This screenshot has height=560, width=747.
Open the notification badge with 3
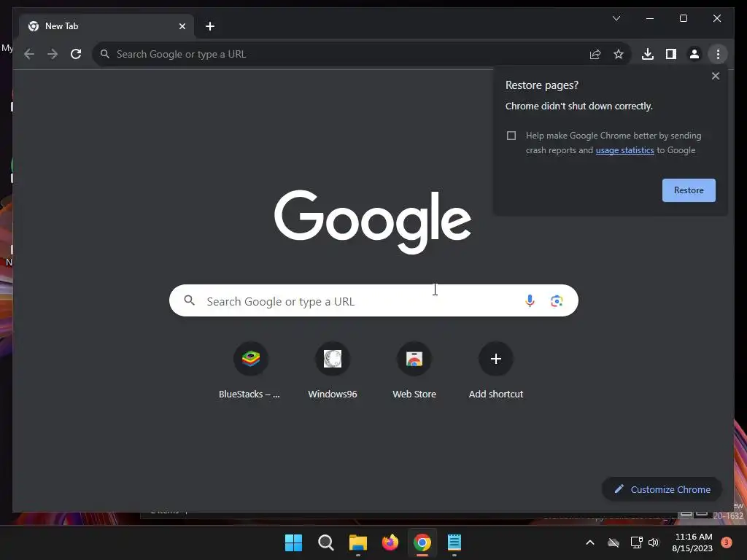pyautogui.click(x=726, y=542)
